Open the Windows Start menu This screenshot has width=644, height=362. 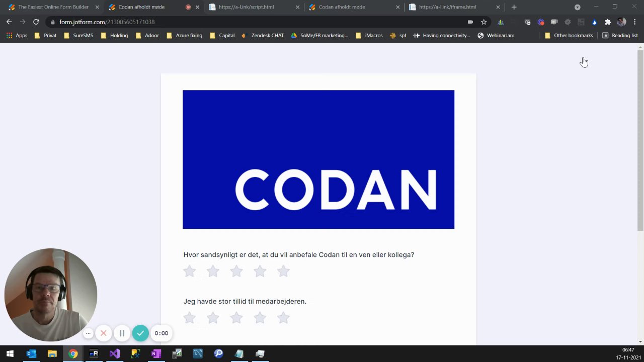pyautogui.click(x=10, y=353)
